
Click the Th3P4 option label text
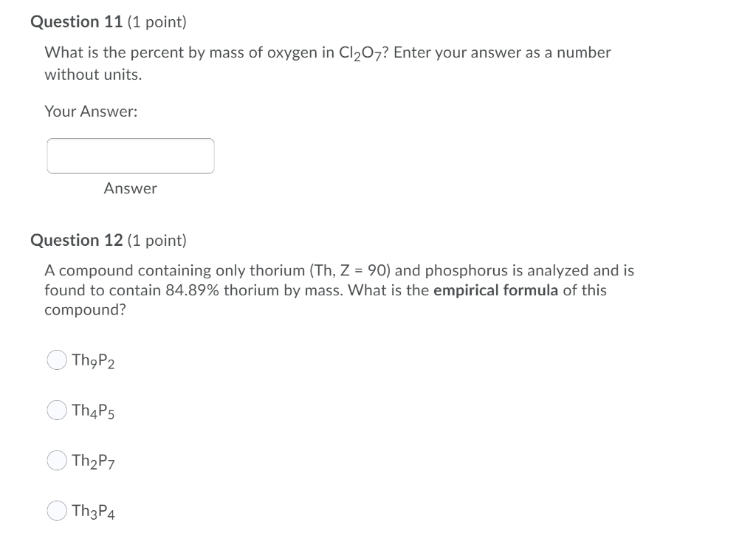(92, 510)
